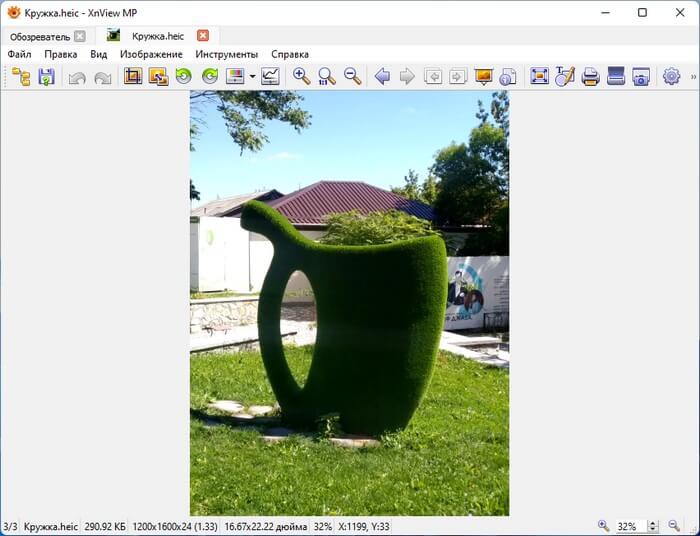Click the Save file toolbar icon
700x536 pixels.
click(46, 77)
